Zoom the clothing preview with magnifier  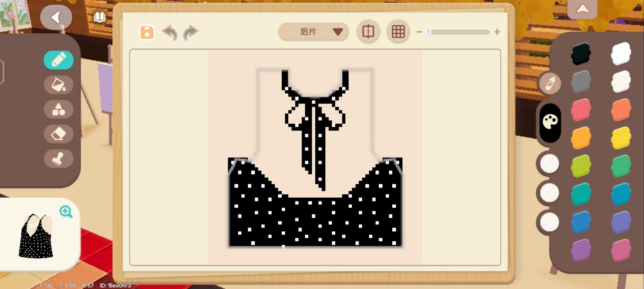[66, 211]
